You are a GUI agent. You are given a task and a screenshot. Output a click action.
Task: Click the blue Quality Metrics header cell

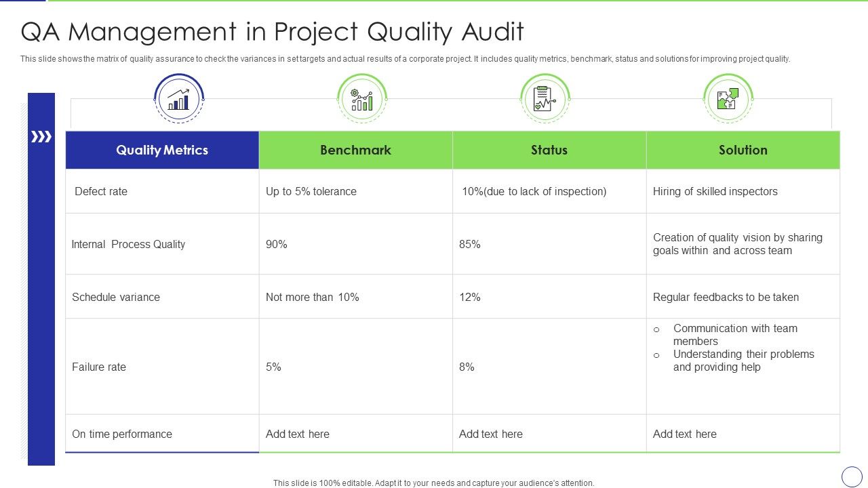tap(162, 150)
